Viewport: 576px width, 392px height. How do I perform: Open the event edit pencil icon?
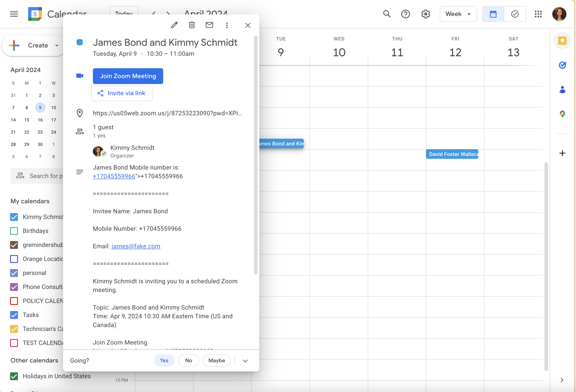coord(174,25)
